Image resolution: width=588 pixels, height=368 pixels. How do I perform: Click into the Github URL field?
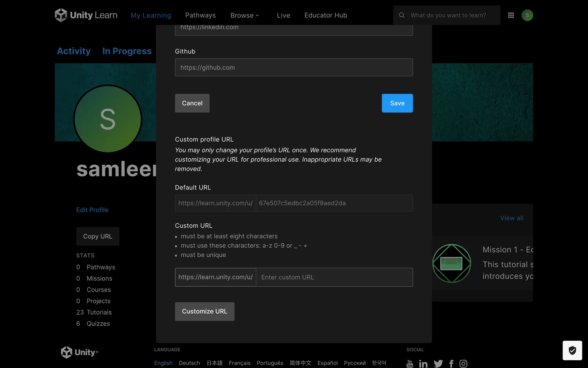click(294, 67)
